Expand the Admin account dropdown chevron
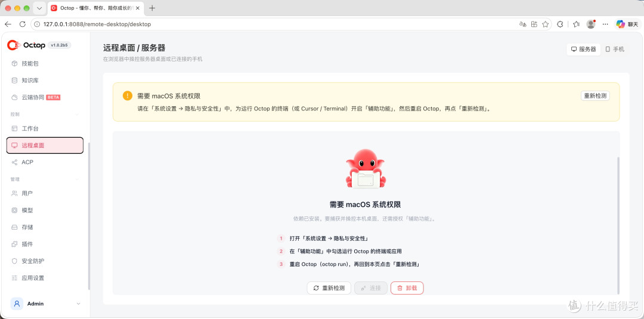This screenshot has height=319, width=644. tap(79, 304)
